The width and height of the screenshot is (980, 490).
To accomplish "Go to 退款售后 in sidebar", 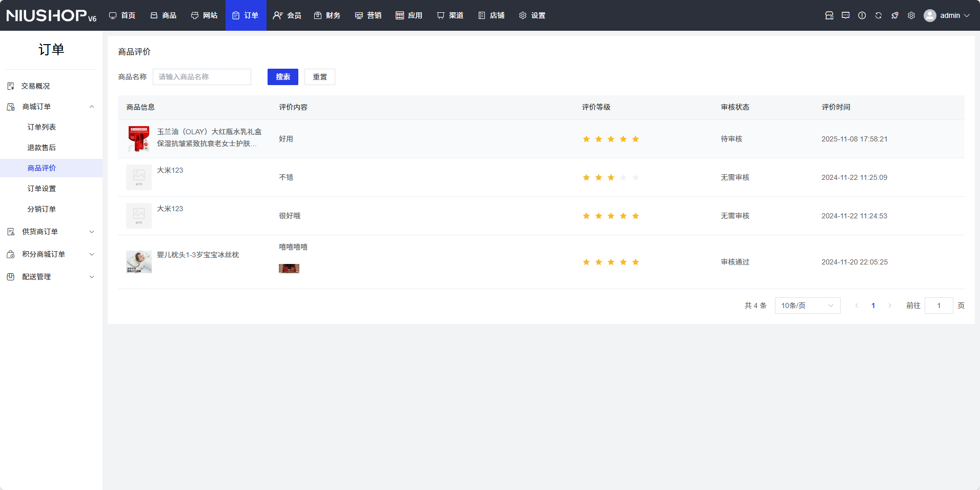I will coord(42,148).
